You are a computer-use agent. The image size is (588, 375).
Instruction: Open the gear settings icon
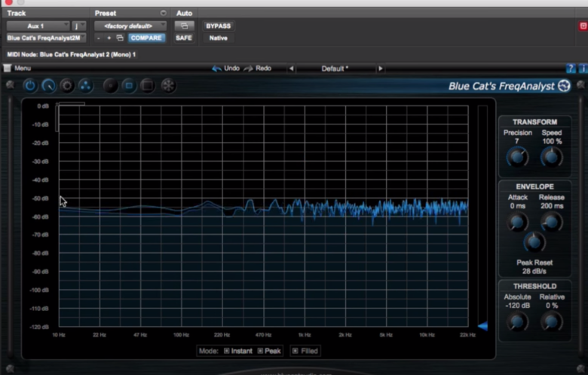(x=67, y=85)
